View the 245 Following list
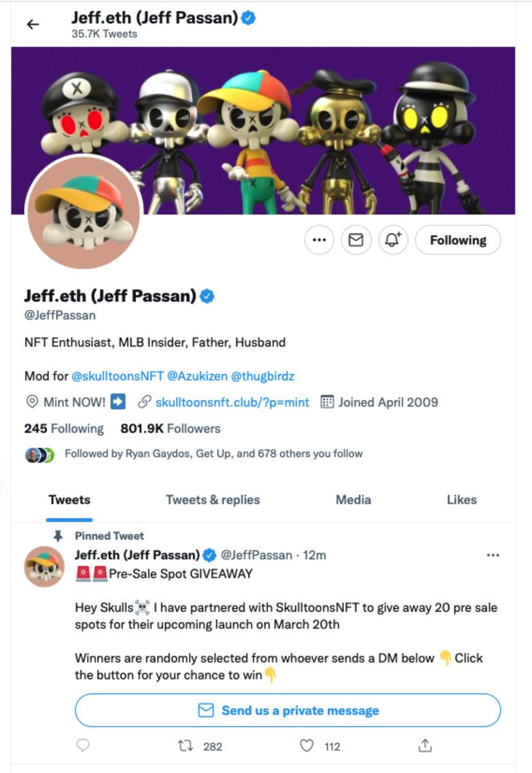 coord(64,428)
